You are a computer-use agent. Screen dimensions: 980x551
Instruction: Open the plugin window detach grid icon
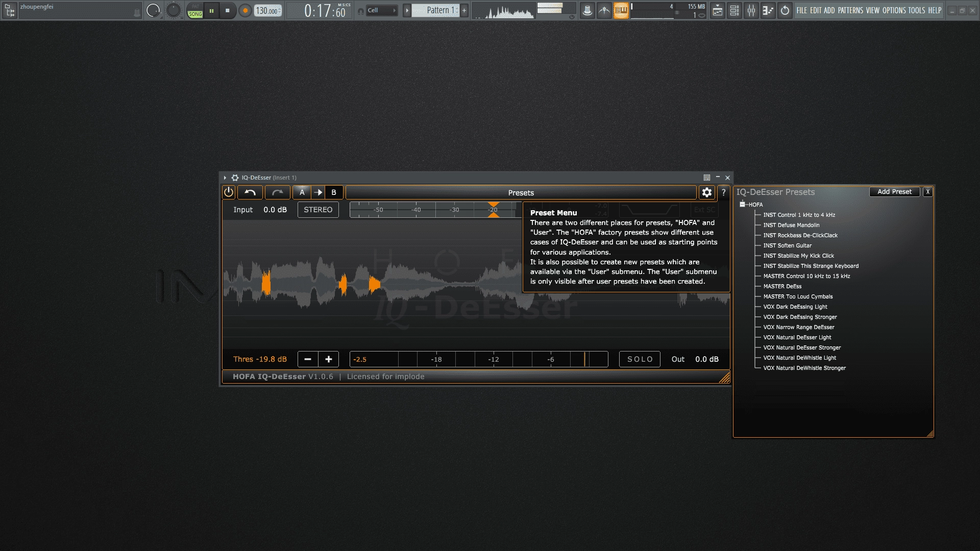[707, 178]
